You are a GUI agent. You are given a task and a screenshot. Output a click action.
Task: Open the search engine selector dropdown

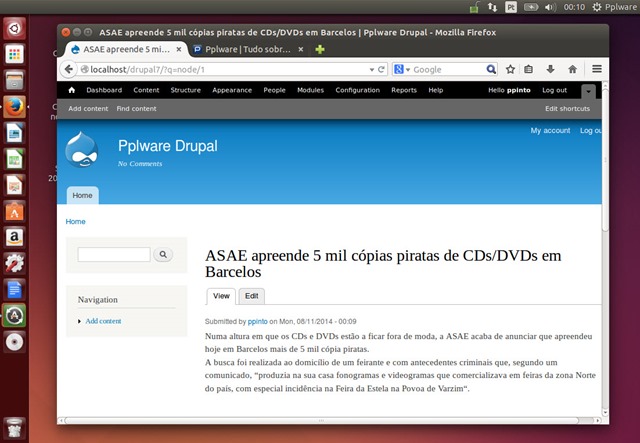[x=402, y=69]
